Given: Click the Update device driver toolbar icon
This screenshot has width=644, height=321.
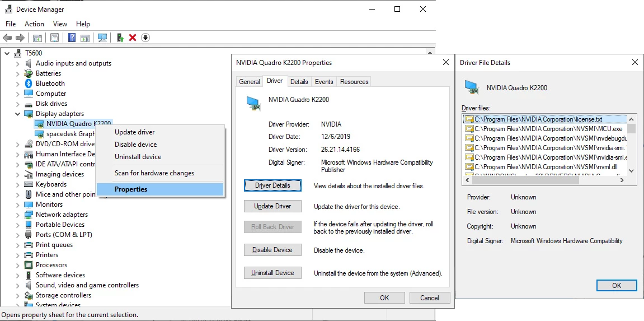Looking at the screenshot, I should 120,38.
